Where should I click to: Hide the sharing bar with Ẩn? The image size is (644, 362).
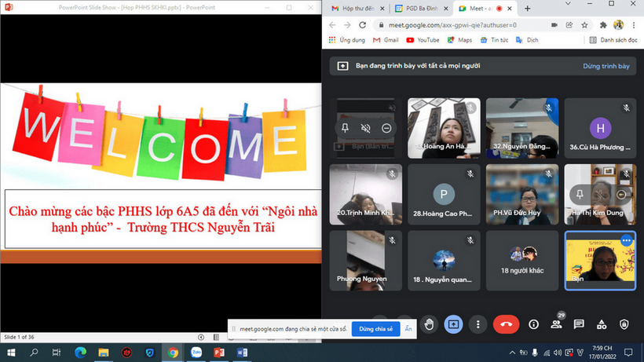[x=408, y=329]
